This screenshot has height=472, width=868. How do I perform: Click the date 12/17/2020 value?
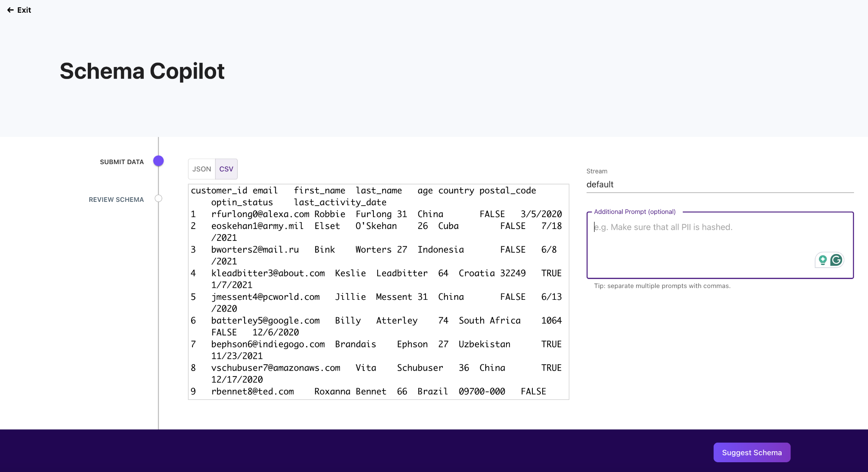pyautogui.click(x=237, y=380)
